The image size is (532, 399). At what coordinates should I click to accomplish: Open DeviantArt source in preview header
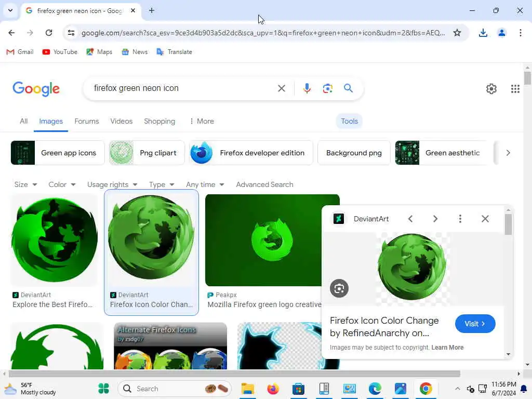pos(361,219)
